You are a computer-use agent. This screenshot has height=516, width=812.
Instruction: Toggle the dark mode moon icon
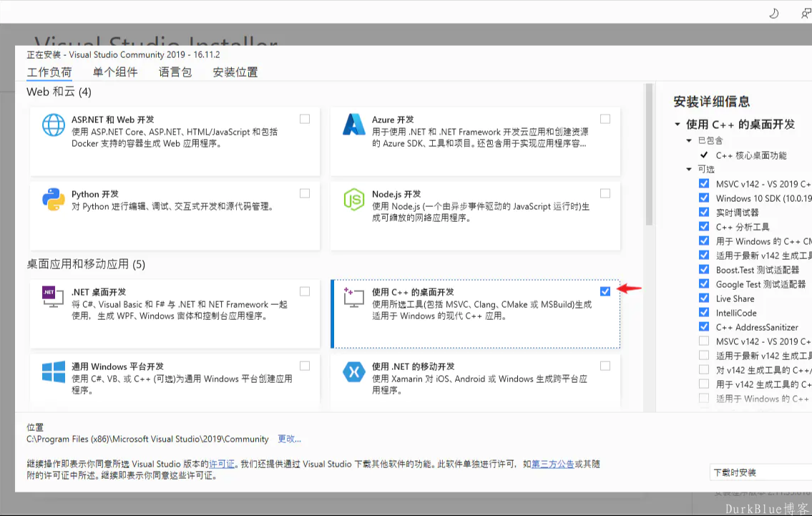click(773, 13)
